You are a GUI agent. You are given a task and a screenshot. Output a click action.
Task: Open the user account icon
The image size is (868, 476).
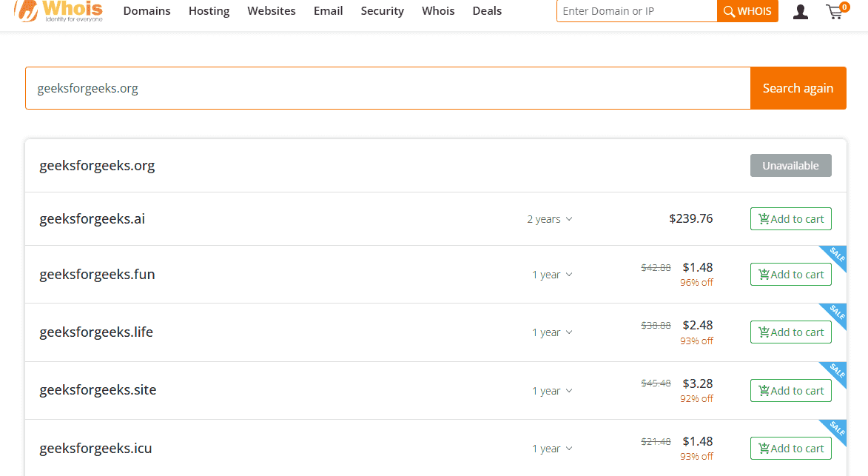(800, 12)
